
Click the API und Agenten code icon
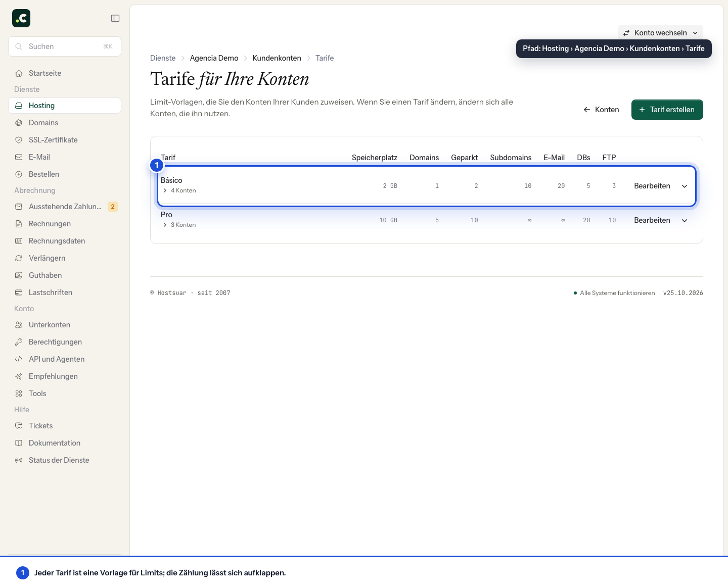tap(19, 359)
